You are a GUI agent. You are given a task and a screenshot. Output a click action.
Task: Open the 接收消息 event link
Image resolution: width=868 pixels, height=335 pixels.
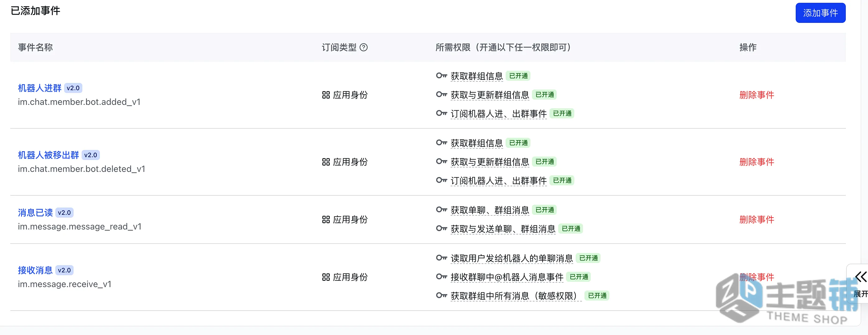coord(35,270)
